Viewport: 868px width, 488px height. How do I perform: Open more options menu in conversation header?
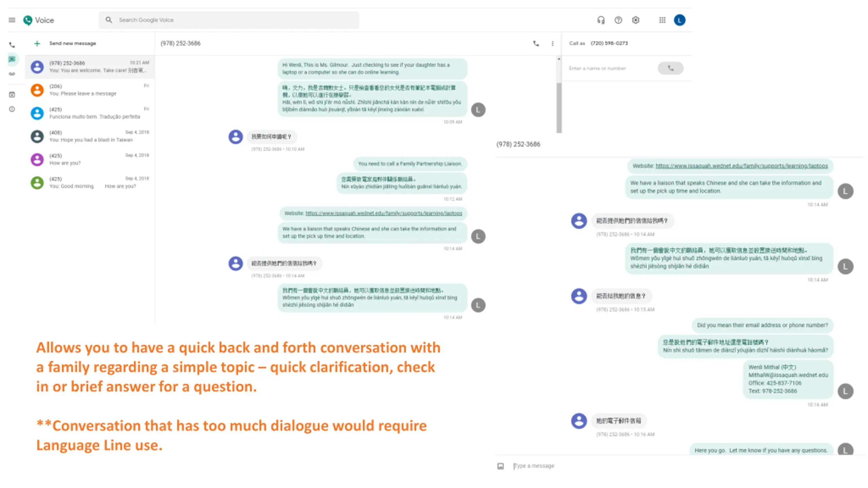coord(553,43)
